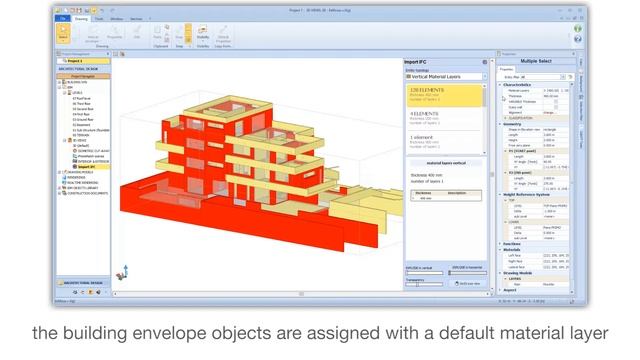This screenshot has width=640, height=360.
Task: Click the Copy Properties format icon
Action: 223,33
